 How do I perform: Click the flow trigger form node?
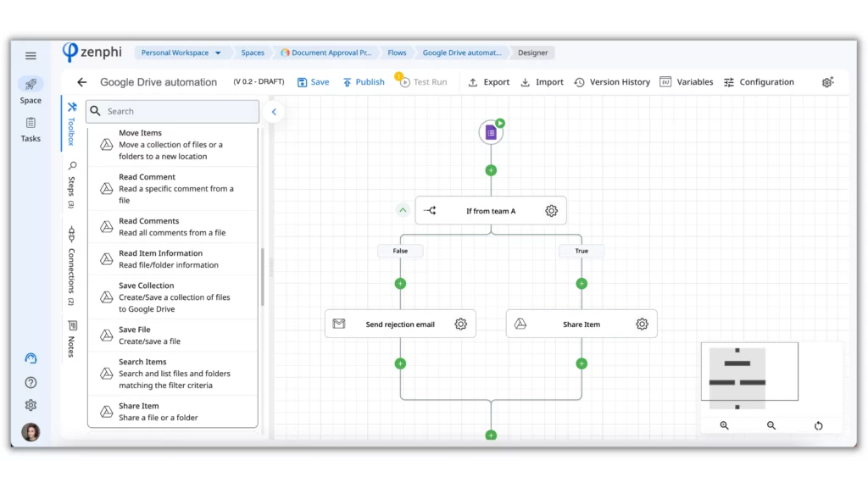pos(491,132)
